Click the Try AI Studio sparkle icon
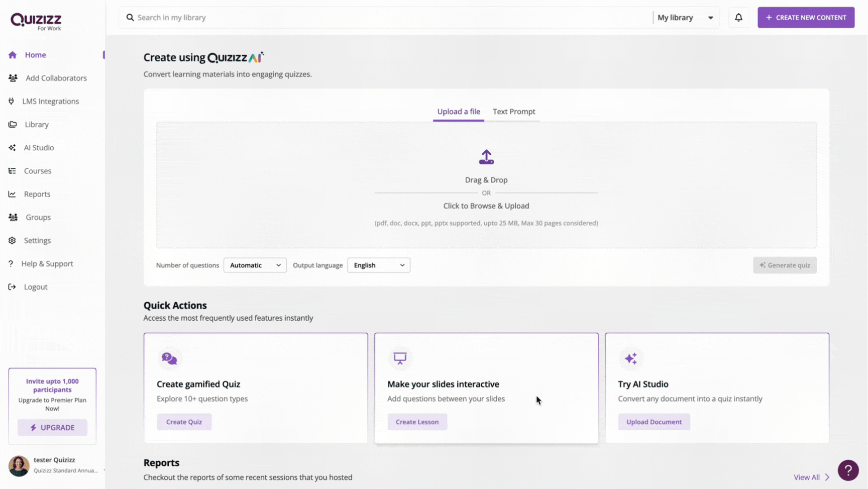 point(630,358)
